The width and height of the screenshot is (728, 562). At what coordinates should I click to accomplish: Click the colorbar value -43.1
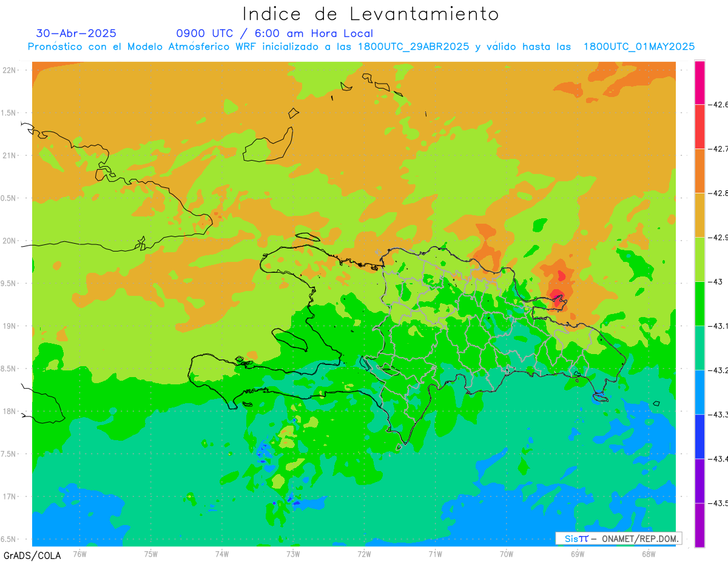pyautogui.click(x=720, y=326)
